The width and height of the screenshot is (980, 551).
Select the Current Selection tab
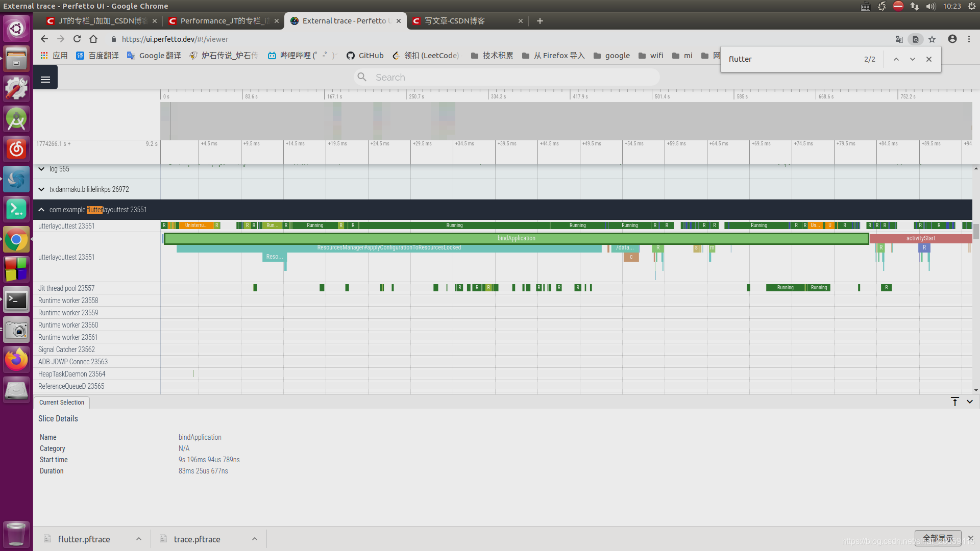[62, 403]
